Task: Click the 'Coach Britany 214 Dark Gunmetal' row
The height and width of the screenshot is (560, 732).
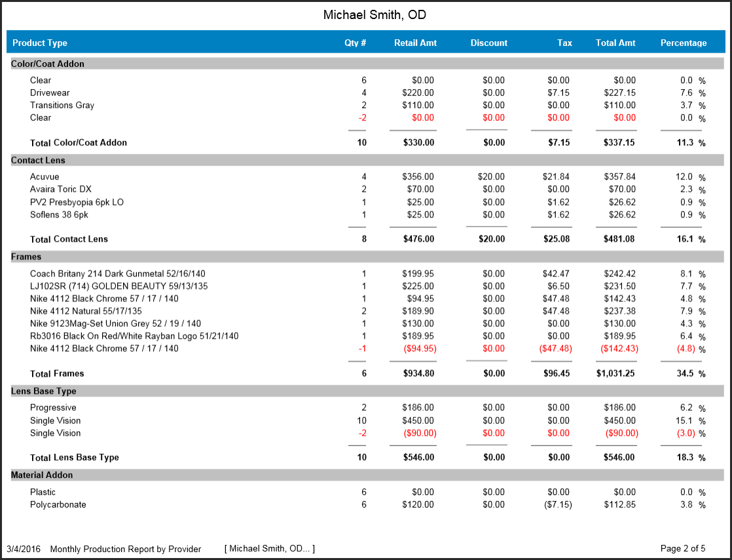Action: point(118,274)
